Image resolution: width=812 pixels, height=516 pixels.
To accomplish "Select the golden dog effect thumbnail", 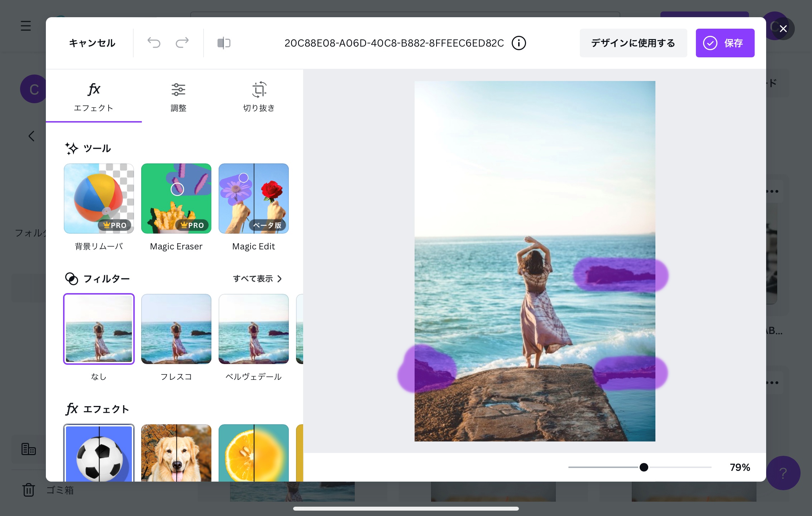I will (x=176, y=453).
